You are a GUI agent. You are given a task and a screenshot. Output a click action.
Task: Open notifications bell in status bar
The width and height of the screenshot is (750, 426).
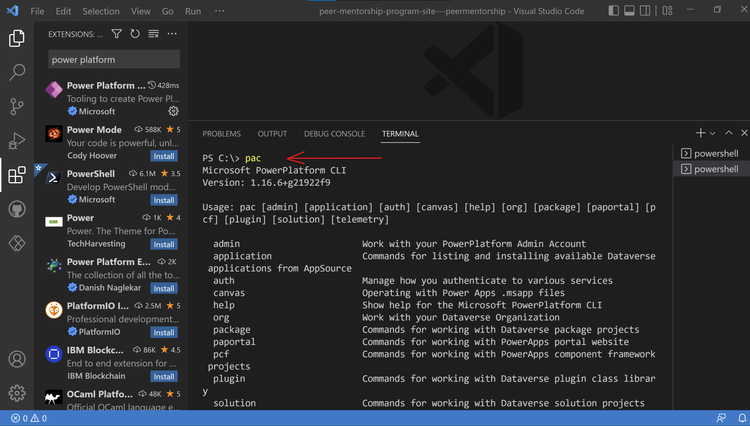pyautogui.click(x=742, y=418)
